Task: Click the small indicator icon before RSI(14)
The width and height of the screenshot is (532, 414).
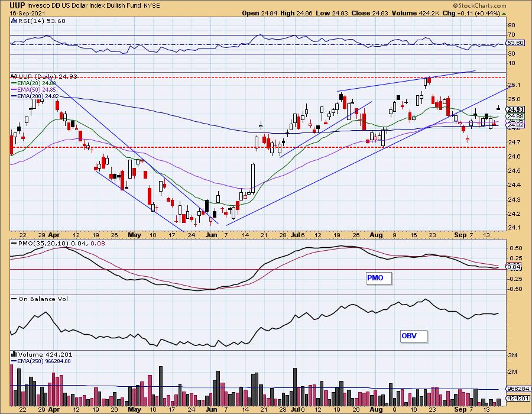Action: [x=14, y=21]
